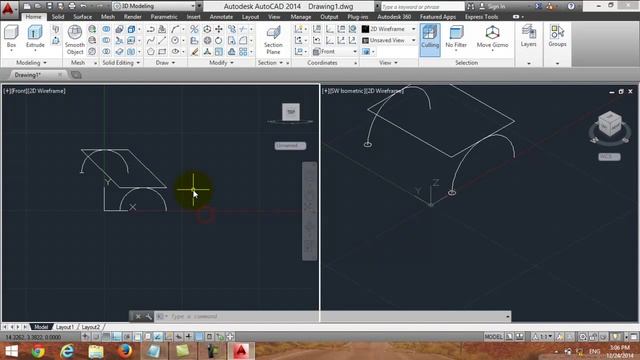
Task: Expand the Modify panel
Action: (221, 62)
